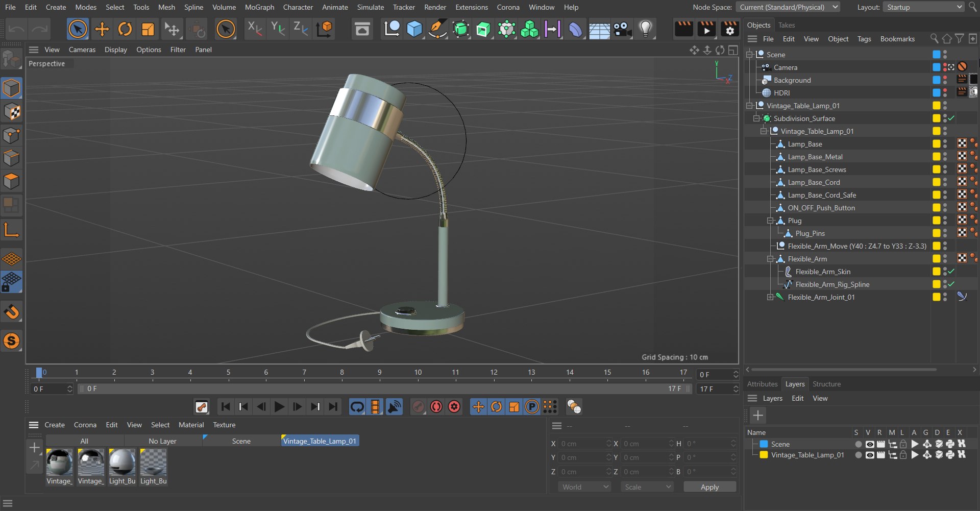Click yellow Vintage_Table_Lamp_01 layer color swatch
Image resolution: width=980 pixels, height=511 pixels.
pyautogui.click(x=764, y=455)
